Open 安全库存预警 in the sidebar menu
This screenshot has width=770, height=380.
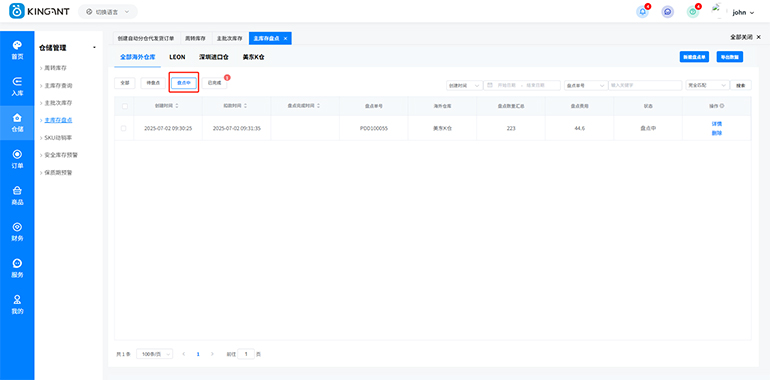click(x=60, y=155)
